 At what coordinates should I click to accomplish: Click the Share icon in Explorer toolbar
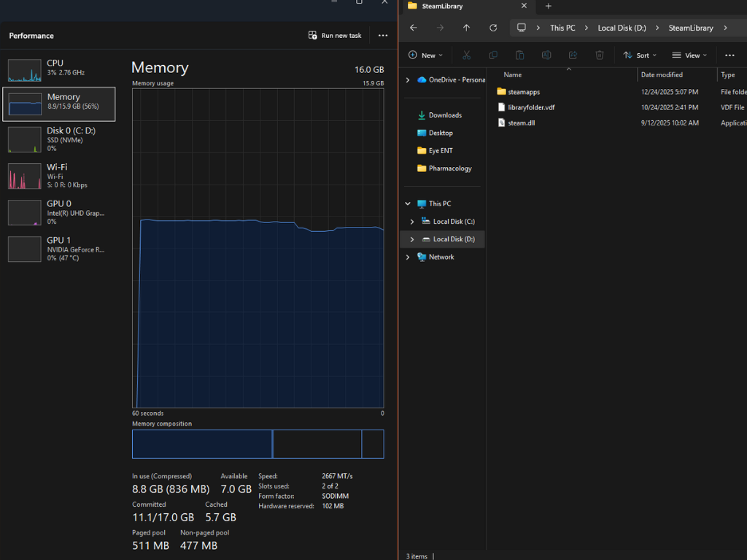tap(573, 55)
